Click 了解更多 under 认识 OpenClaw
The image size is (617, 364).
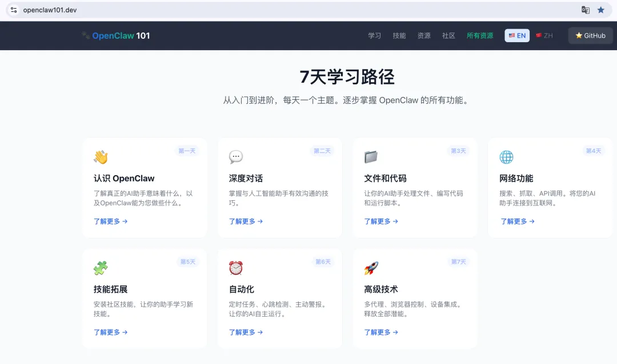(x=111, y=221)
